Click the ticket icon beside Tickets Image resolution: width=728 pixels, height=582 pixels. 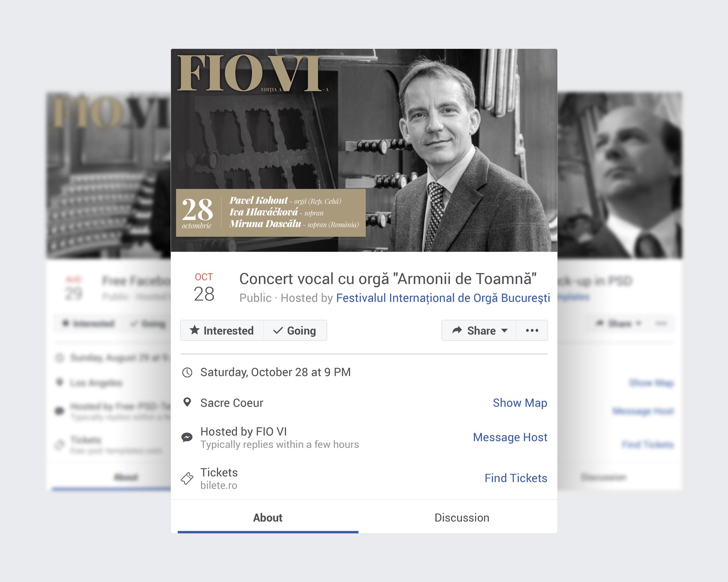tap(187, 478)
